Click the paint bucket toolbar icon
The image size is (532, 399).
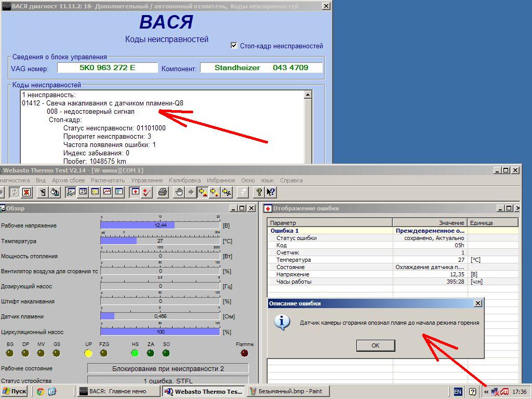coord(55,192)
